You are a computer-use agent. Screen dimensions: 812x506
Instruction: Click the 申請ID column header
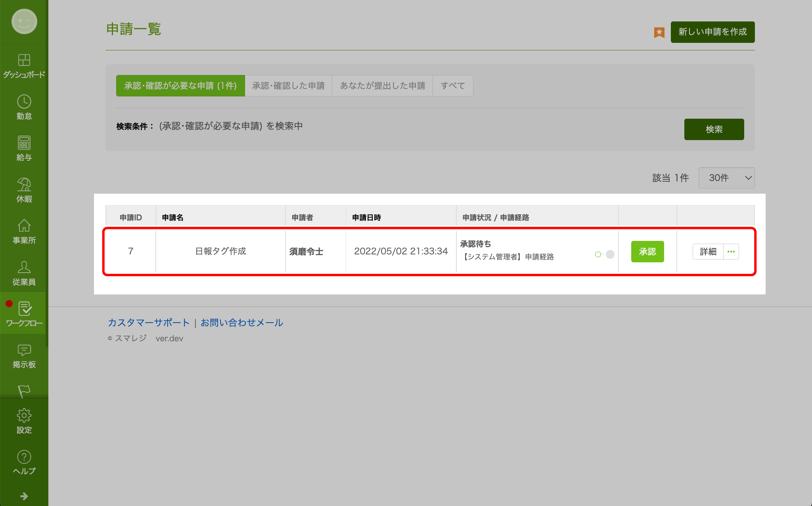(131, 217)
